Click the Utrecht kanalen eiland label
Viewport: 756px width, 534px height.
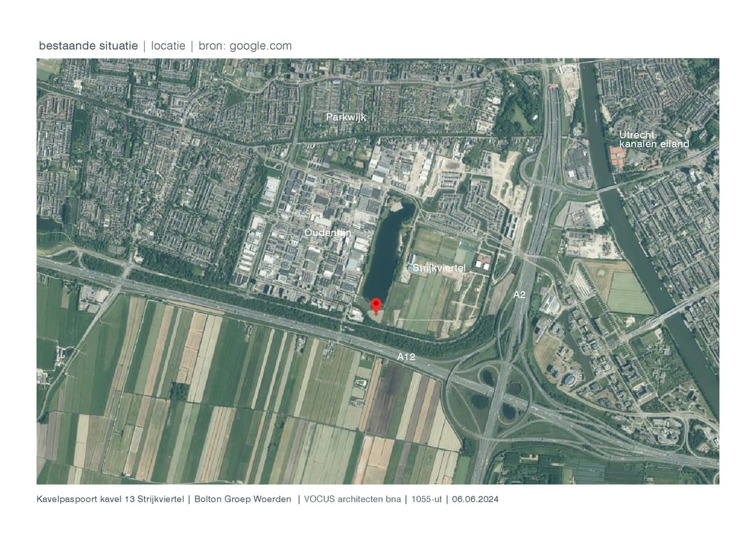654,140
